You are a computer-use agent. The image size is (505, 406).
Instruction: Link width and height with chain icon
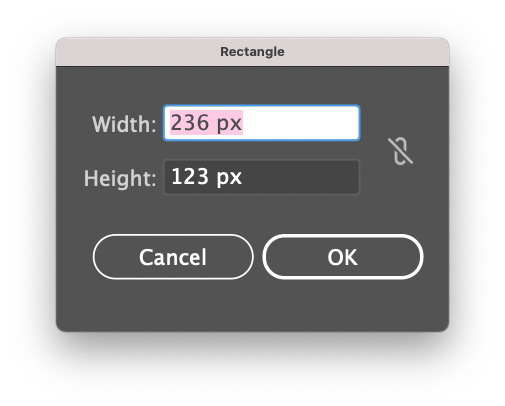(x=400, y=151)
